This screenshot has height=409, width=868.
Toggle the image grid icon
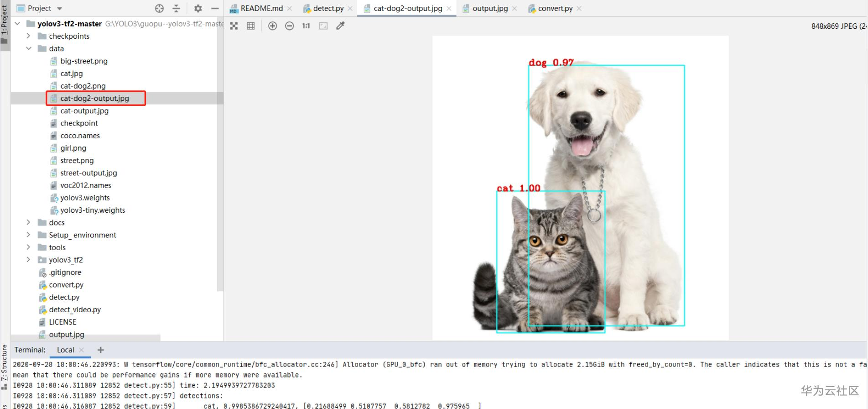click(x=251, y=26)
